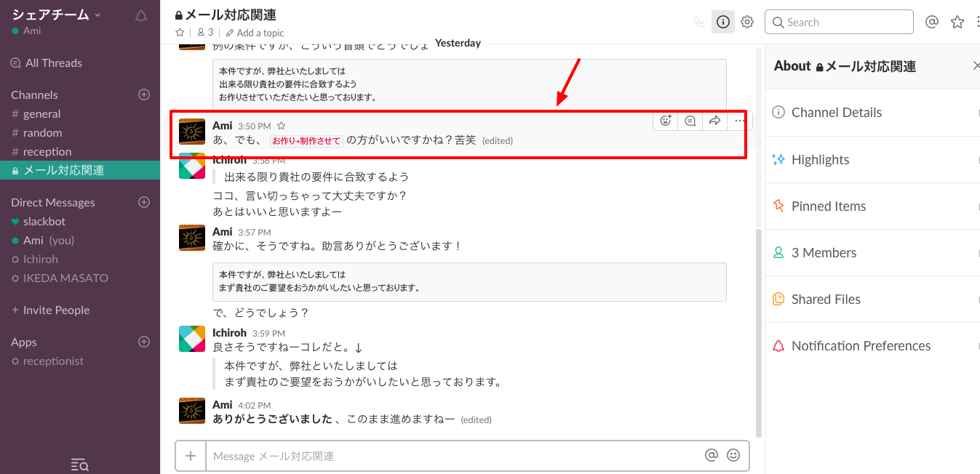Open Pinned Items in the About panel
The image size is (980, 474).
click(x=828, y=206)
